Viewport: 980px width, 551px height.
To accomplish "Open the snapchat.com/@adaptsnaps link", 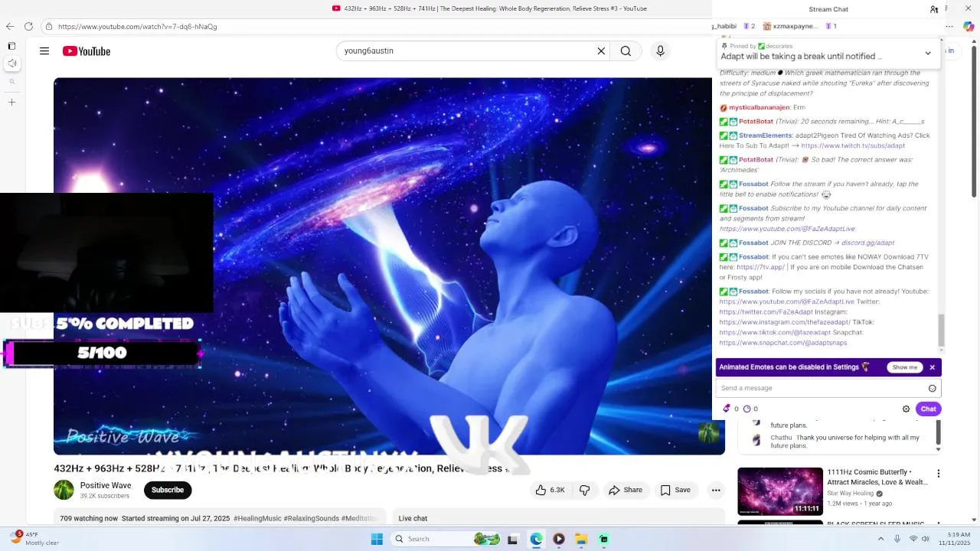I will point(783,343).
